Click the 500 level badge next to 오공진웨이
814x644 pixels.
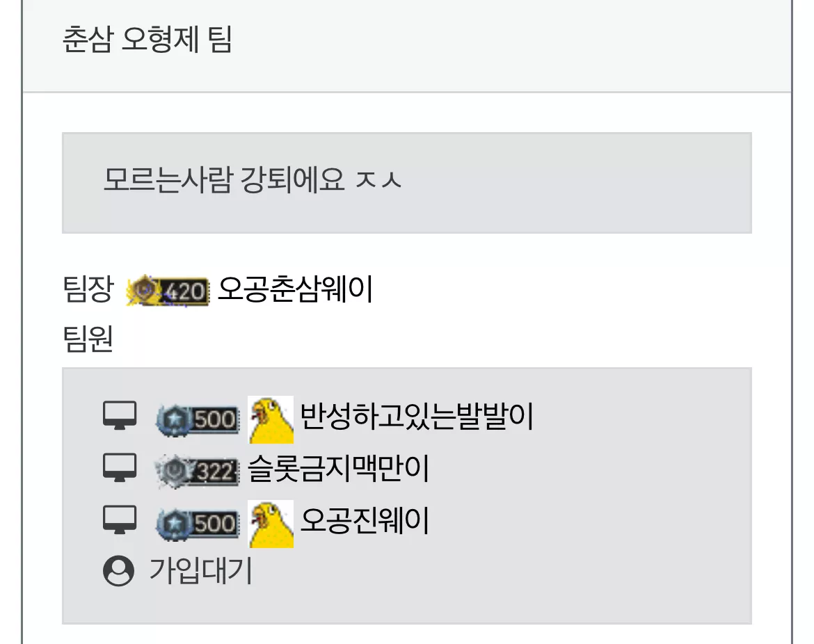point(198,523)
